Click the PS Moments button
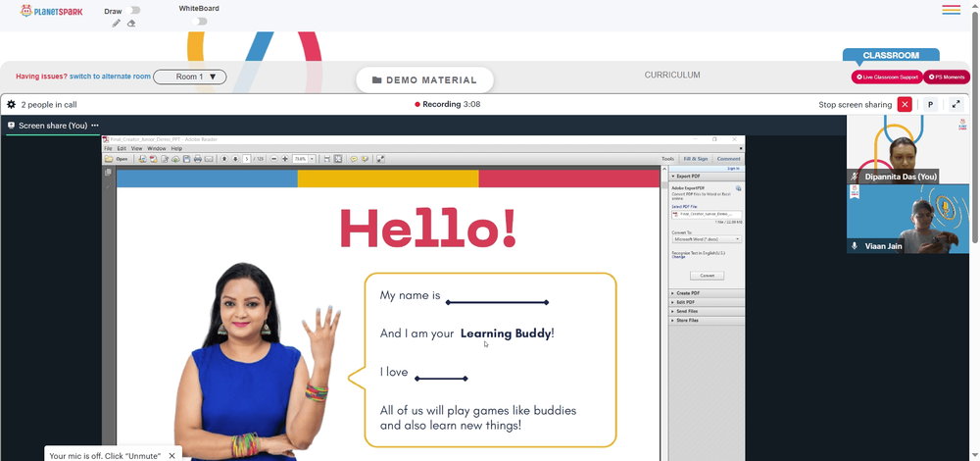 point(947,77)
